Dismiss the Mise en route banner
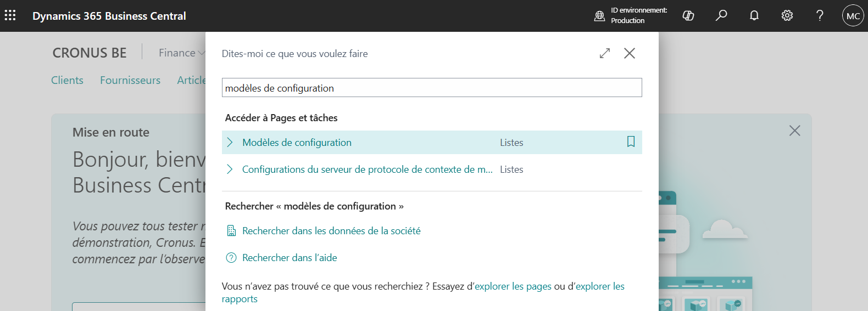 (794, 131)
